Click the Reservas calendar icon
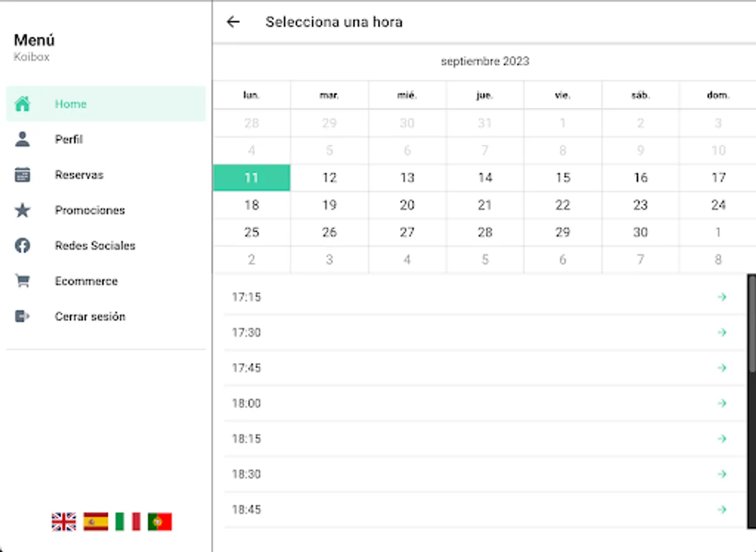This screenshot has width=756, height=552. 23,175
